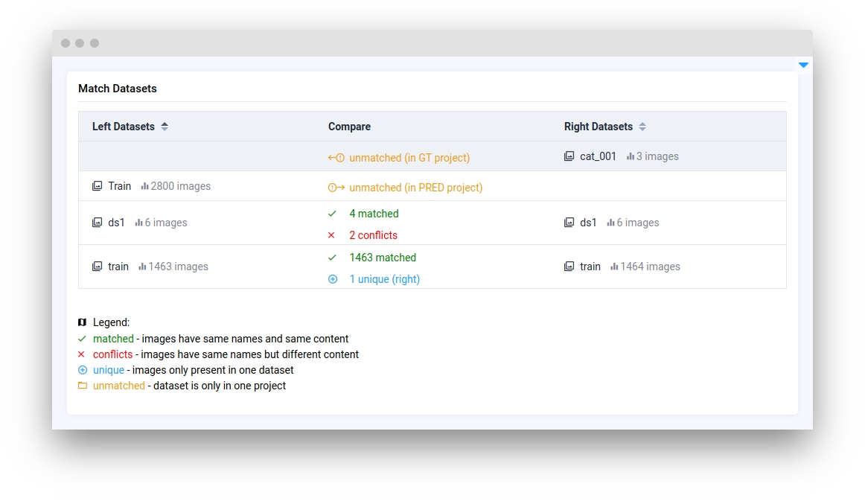Click the unmatched in GT project arrow icon
The height and width of the screenshot is (504, 865).
pyautogui.click(x=336, y=158)
